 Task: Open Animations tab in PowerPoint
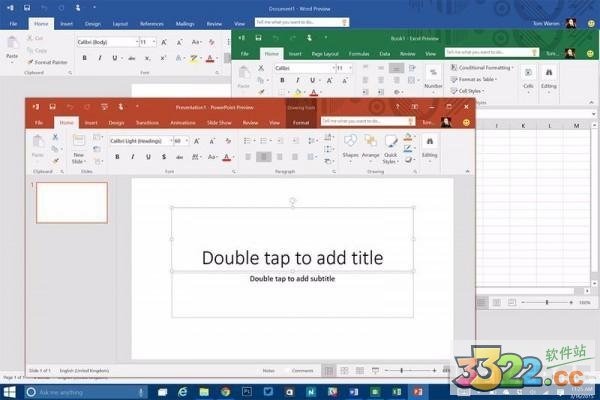point(183,122)
